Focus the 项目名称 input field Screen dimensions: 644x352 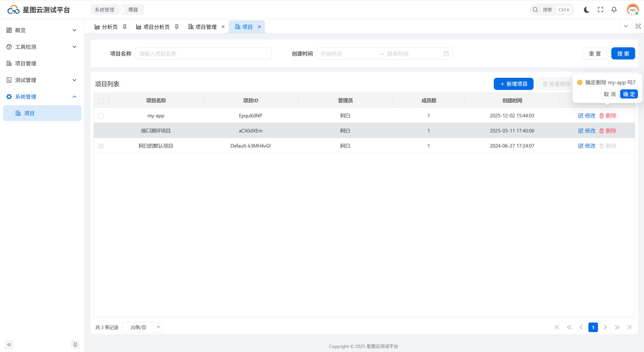click(203, 54)
